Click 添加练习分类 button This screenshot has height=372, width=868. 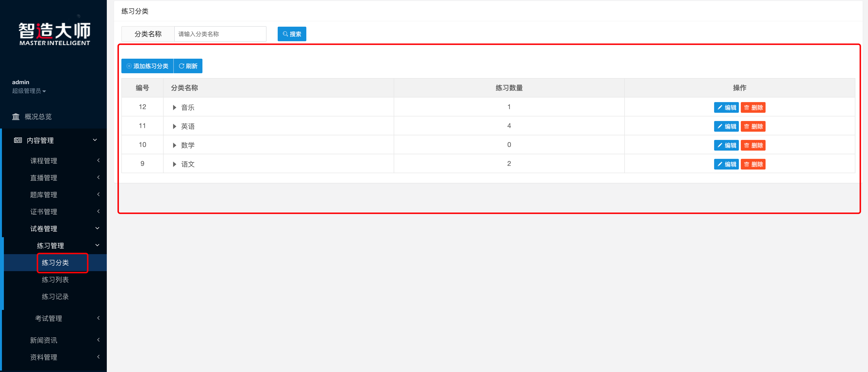pyautogui.click(x=147, y=66)
